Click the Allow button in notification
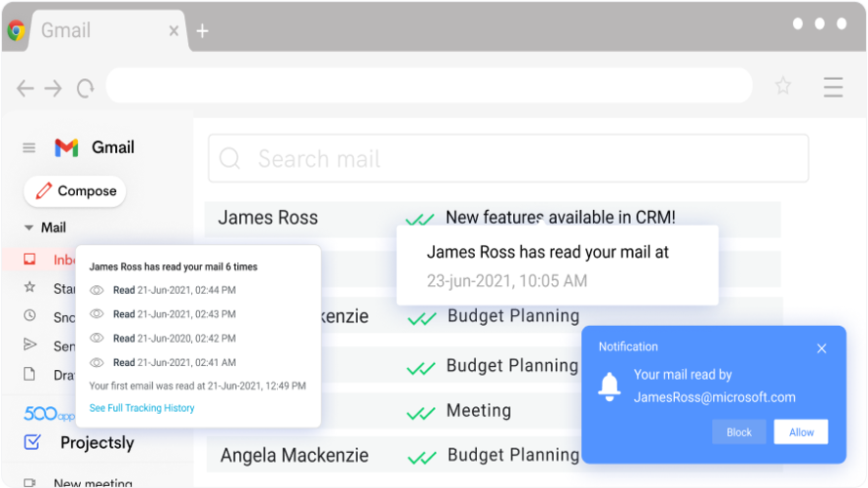 click(801, 432)
